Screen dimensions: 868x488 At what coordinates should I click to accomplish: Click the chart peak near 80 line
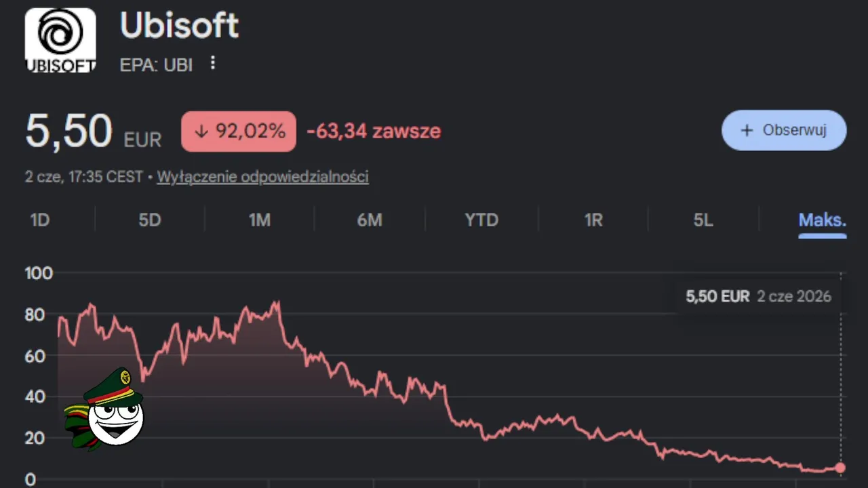coord(275,303)
